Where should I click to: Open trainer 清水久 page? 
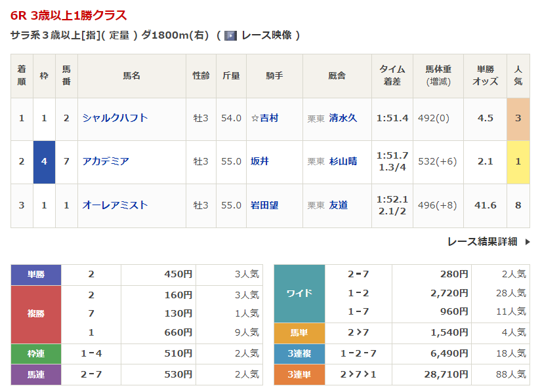[343, 118]
